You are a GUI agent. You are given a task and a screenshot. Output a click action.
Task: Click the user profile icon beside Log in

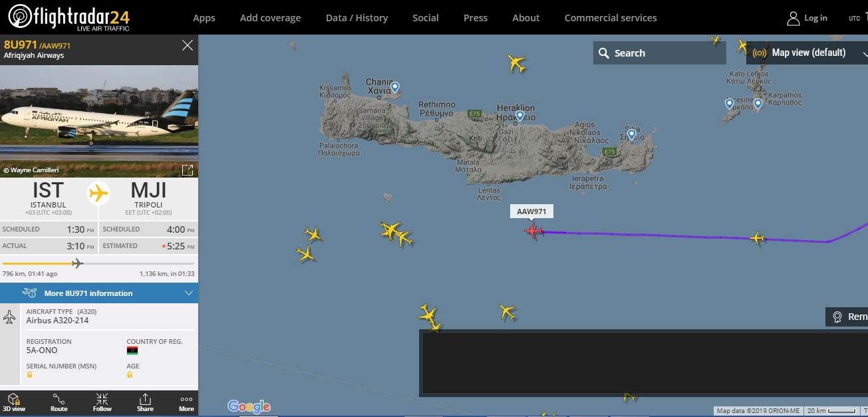point(793,18)
